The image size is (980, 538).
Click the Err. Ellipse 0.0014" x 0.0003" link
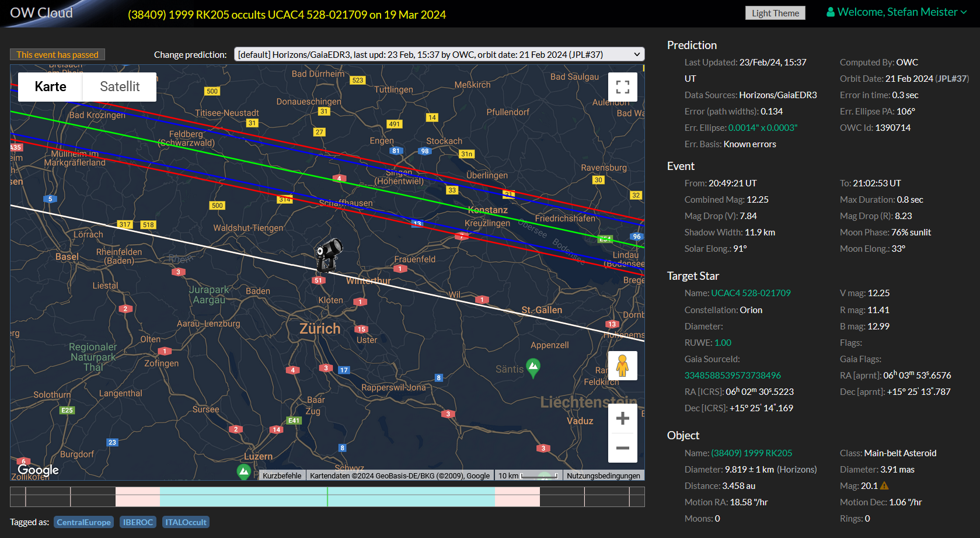click(763, 128)
